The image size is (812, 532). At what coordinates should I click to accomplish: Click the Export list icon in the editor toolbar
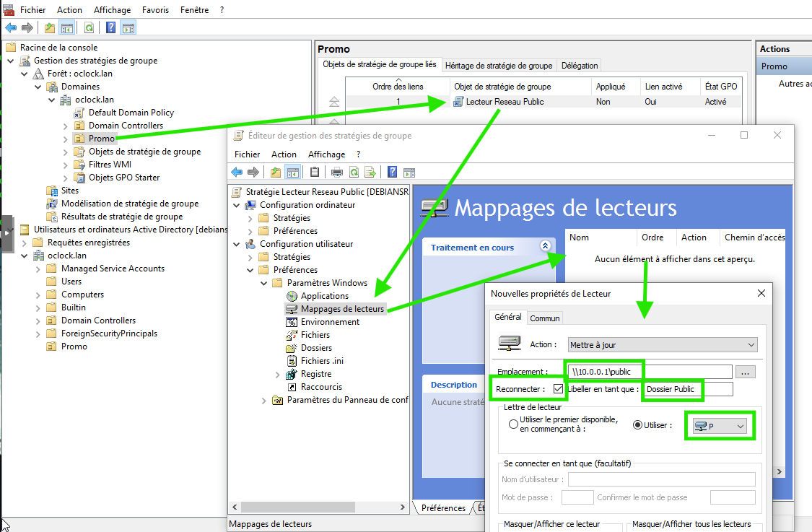click(x=370, y=172)
